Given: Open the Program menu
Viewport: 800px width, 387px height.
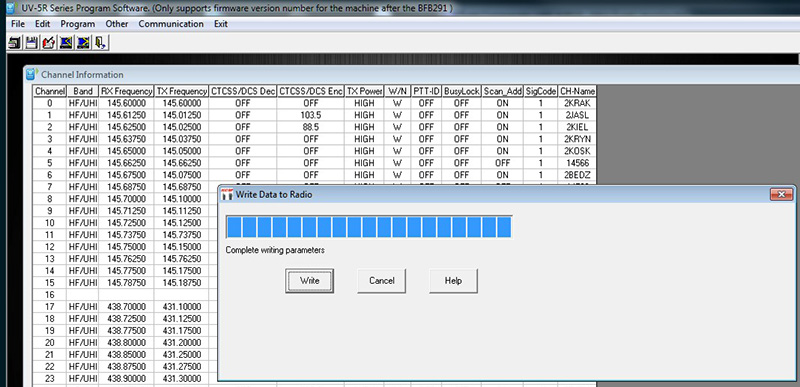Looking at the screenshot, I should click(x=78, y=24).
